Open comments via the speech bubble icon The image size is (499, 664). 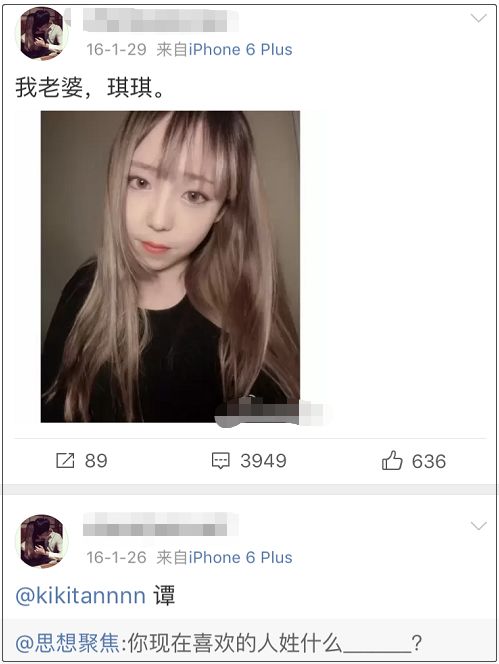tap(220, 461)
